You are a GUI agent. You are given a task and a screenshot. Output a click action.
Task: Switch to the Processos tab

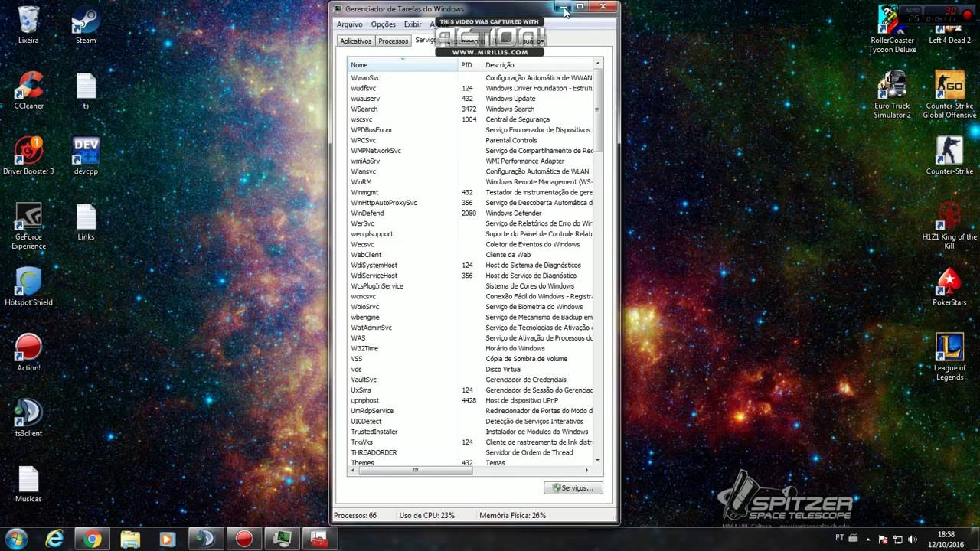point(393,41)
